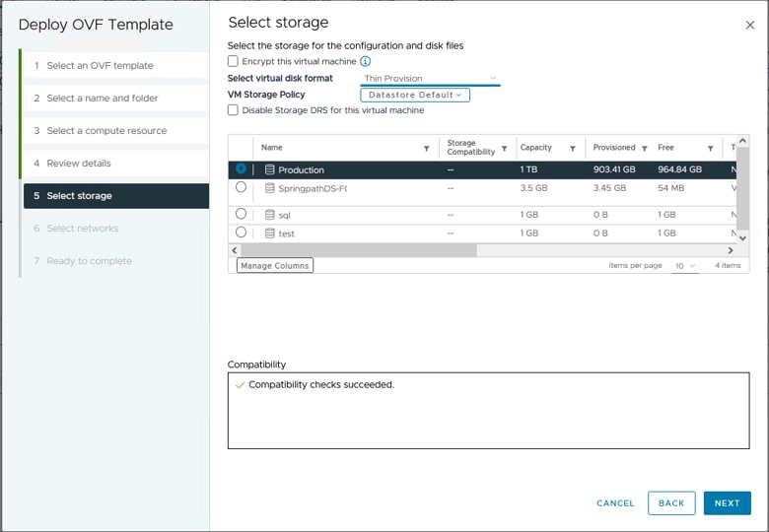The height and width of the screenshot is (532, 769).
Task: Click the sql datastore icon
Action: click(x=269, y=215)
